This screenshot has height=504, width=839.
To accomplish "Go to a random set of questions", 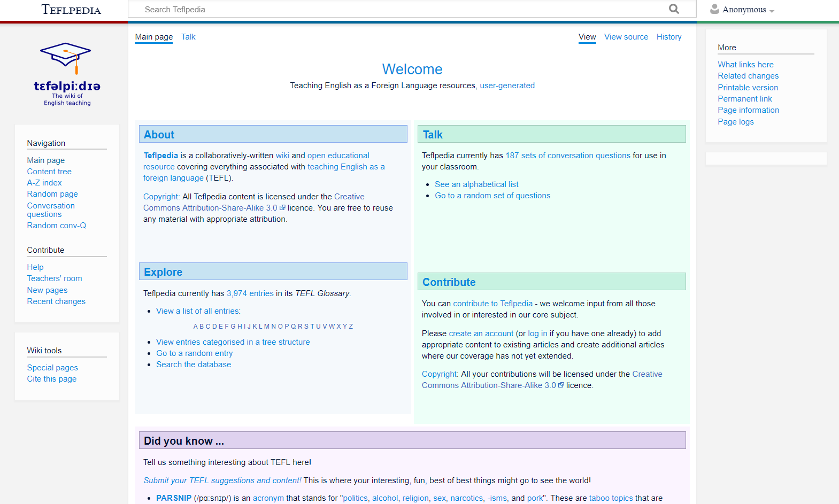I will coord(492,196).
